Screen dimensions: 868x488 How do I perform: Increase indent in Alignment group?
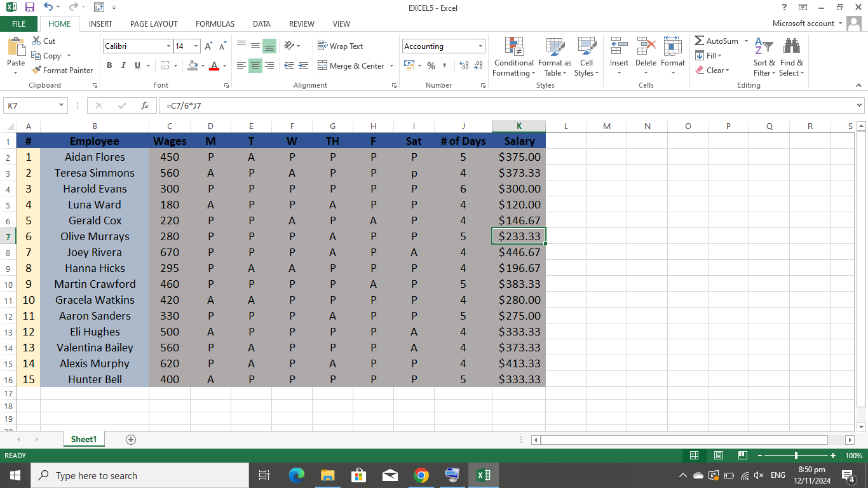click(x=303, y=65)
